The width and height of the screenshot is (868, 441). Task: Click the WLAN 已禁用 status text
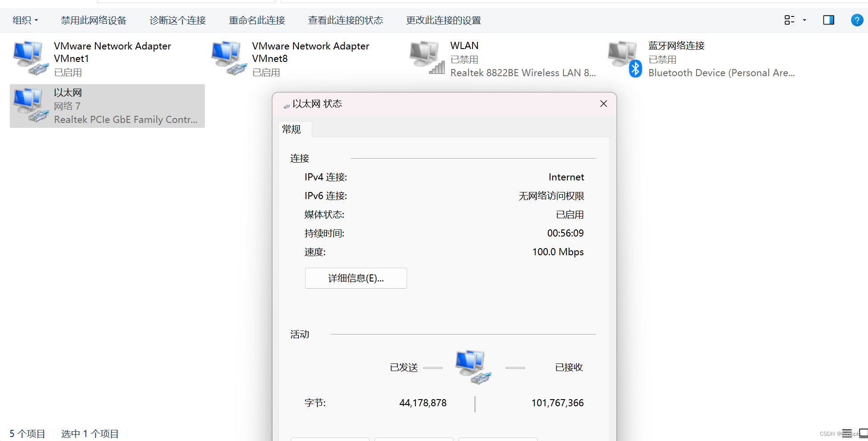point(465,60)
